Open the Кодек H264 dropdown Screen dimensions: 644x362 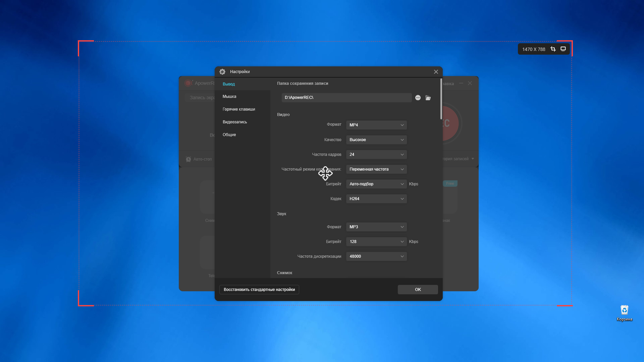376,199
